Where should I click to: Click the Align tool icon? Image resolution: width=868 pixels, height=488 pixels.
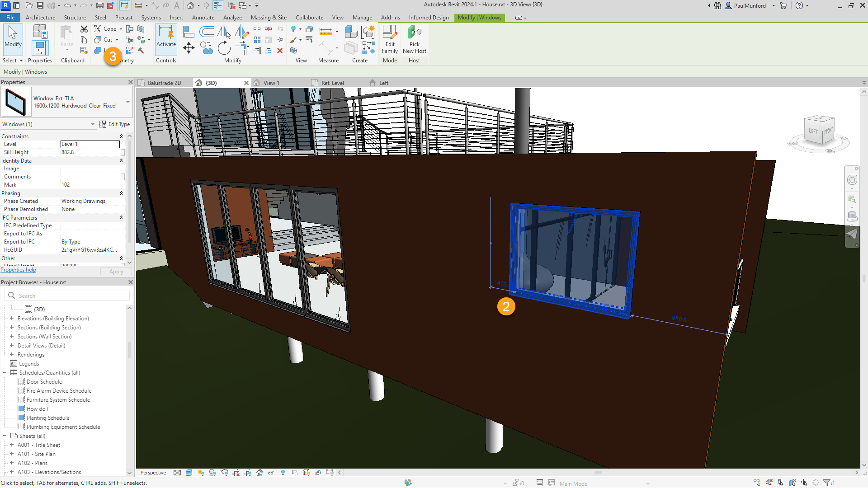(x=189, y=32)
